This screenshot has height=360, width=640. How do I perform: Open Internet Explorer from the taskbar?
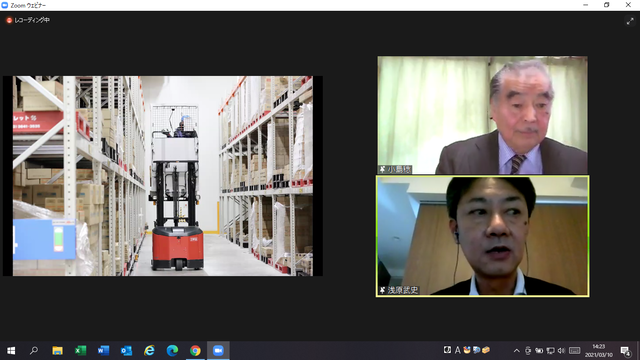149,351
